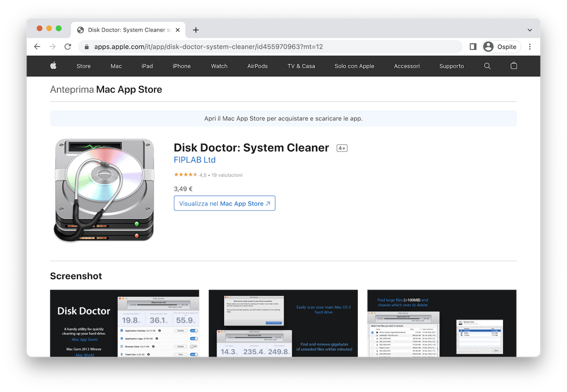567x392 pixels.
Task: Click the FIPLAB Ltd developer link
Action: point(194,160)
